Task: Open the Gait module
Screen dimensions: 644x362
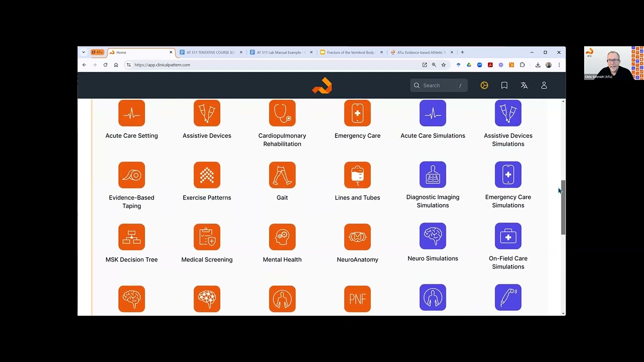Action: pyautogui.click(x=282, y=174)
